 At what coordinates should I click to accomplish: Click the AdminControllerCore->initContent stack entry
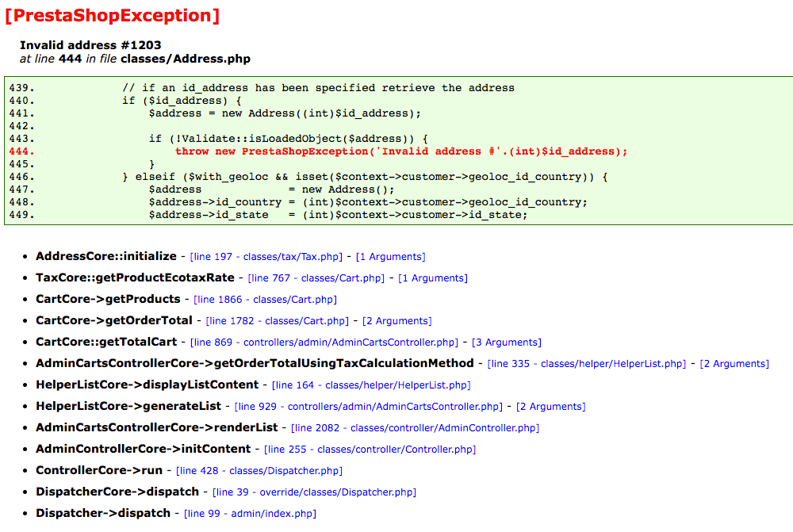[x=143, y=449]
